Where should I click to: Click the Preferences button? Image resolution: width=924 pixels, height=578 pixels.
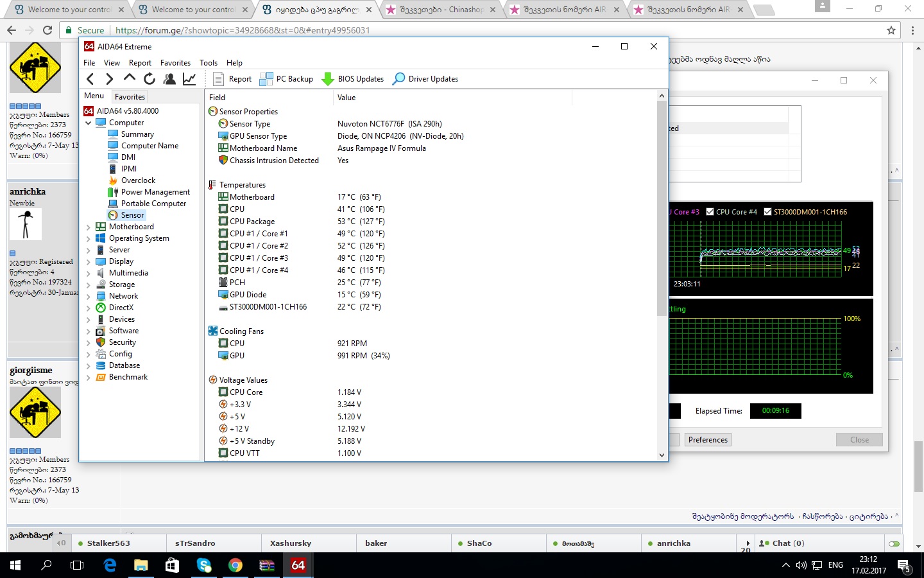click(708, 440)
